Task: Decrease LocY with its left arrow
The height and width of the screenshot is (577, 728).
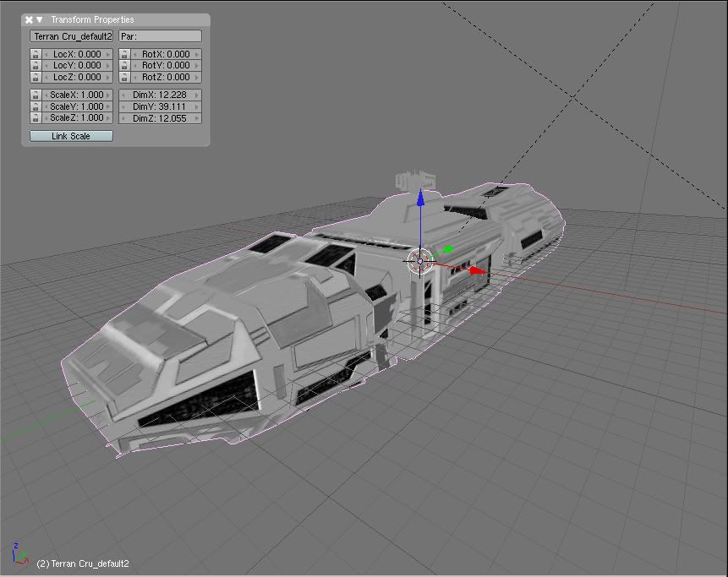Action: pos(46,65)
